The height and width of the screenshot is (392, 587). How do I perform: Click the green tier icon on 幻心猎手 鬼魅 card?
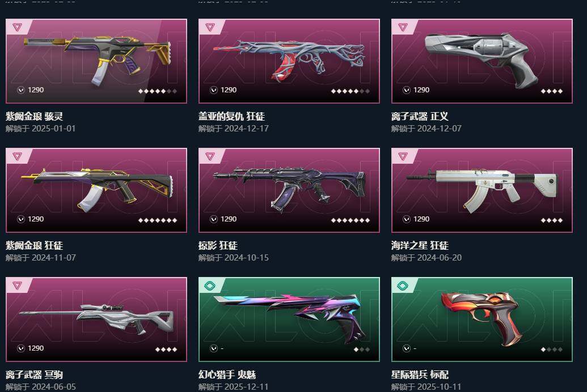(210, 286)
